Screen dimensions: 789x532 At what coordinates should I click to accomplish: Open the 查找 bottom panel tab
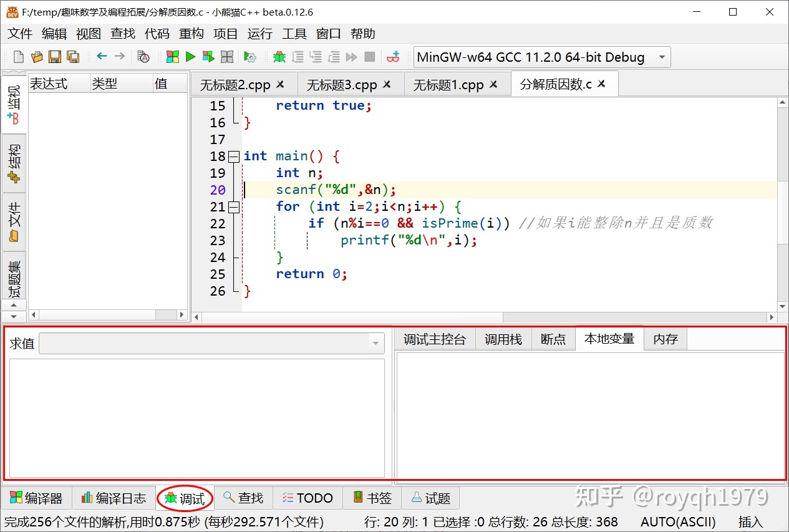tap(244, 498)
